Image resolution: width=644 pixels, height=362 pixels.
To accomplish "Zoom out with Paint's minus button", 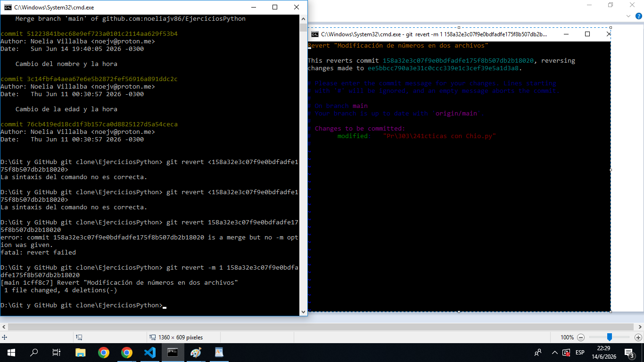I will tap(581, 337).
